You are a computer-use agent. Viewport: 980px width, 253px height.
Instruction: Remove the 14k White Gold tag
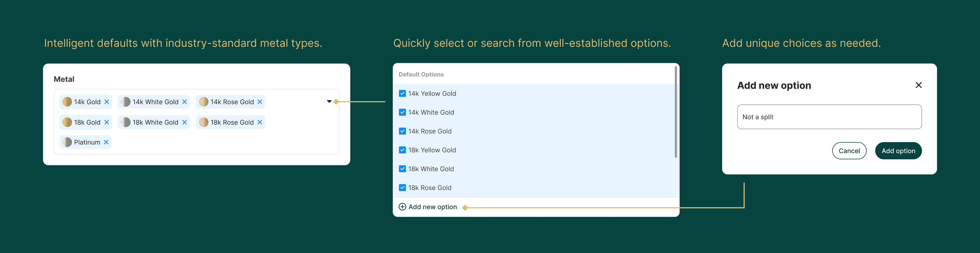pos(185,102)
